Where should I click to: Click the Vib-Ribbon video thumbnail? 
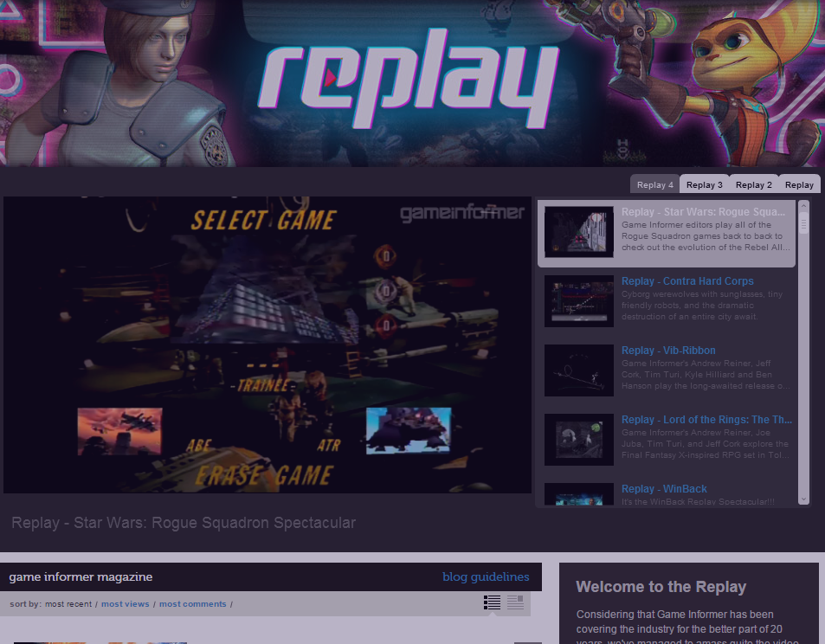579,370
